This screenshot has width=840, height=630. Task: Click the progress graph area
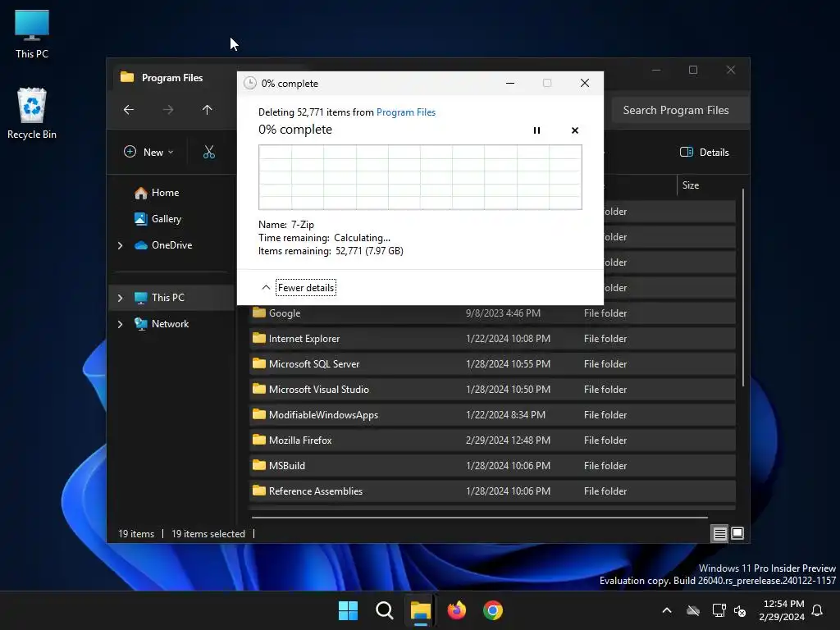[x=420, y=177]
